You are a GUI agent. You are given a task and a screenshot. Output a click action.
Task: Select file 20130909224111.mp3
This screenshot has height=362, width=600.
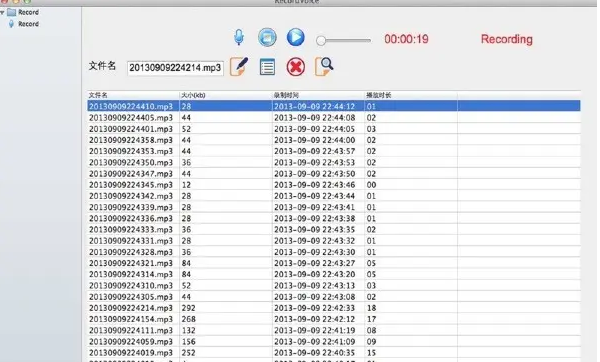click(x=131, y=330)
